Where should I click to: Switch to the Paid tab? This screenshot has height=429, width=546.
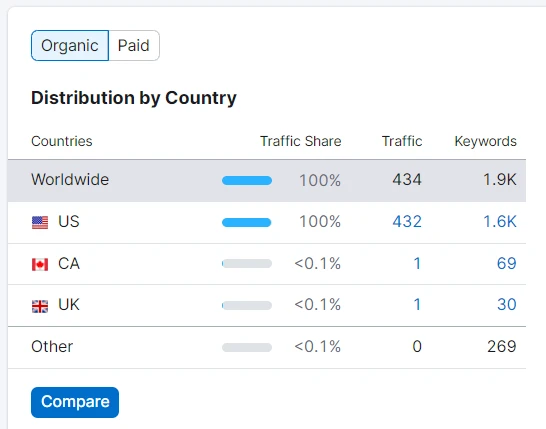pos(134,46)
